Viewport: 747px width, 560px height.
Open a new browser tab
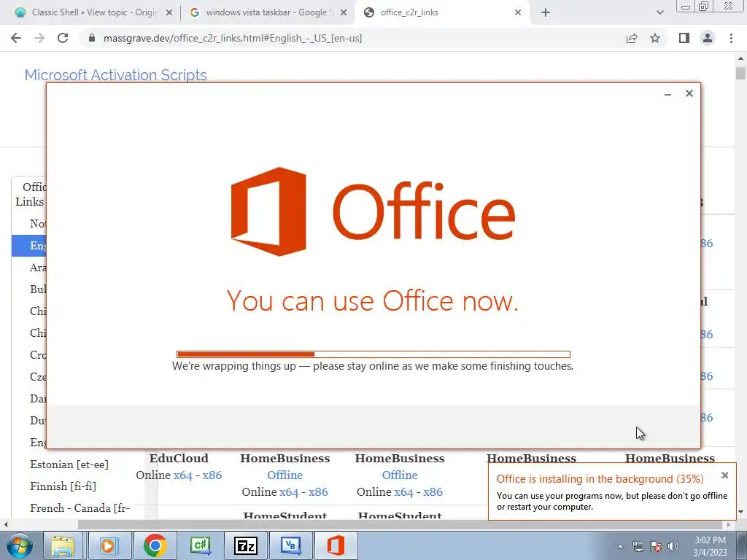coord(546,13)
